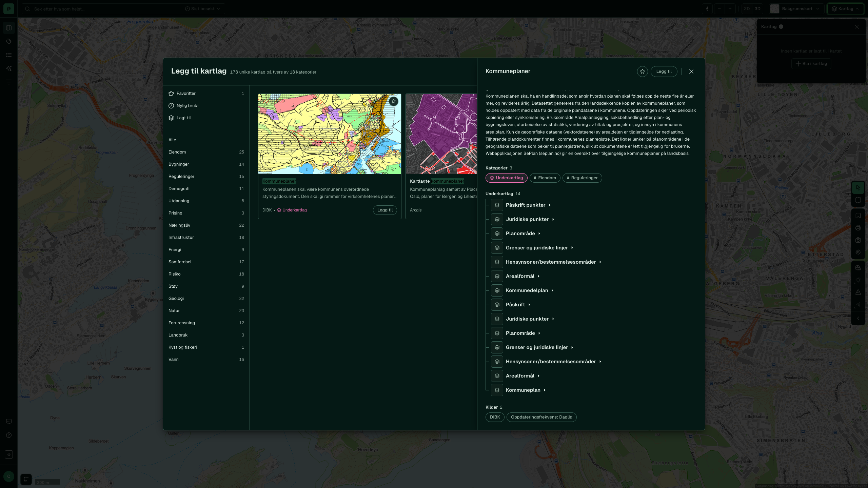Screen dimensions: 868x488
Task: Select the Bygninger category
Action: 206,164
